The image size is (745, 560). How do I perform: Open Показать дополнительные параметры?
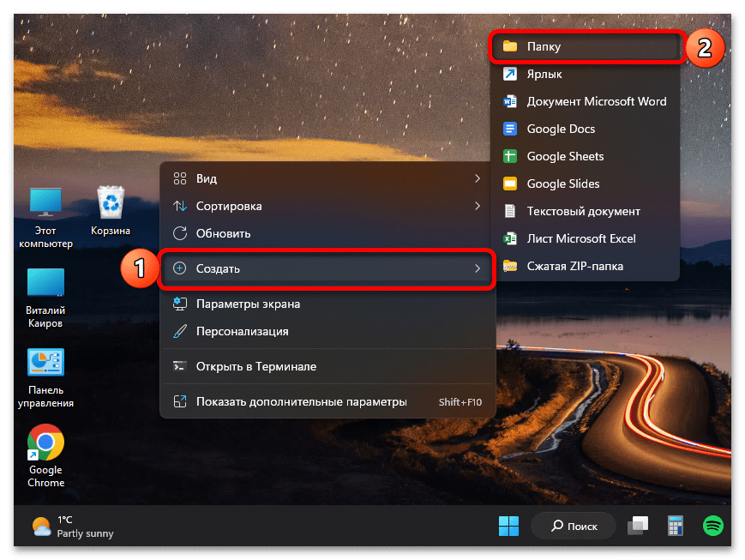coord(301,401)
